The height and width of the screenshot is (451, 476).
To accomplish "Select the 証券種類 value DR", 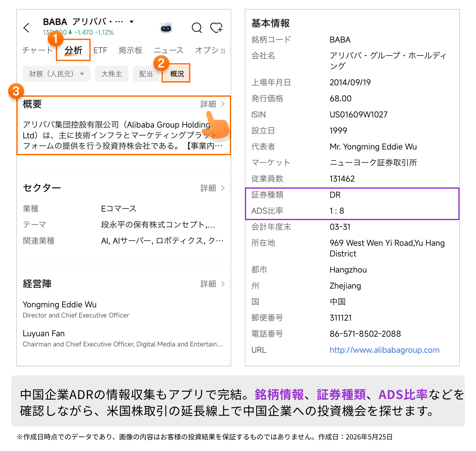I will pos(335,195).
